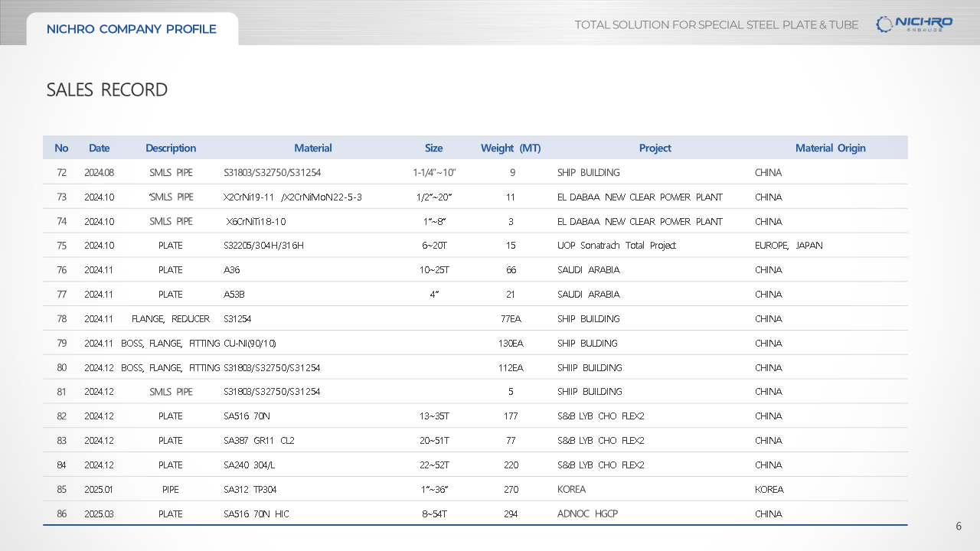The width and height of the screenshot is (980, 551).
Task: Click the SA516 70N HIC material cell
Action: (x=256, y=514)
